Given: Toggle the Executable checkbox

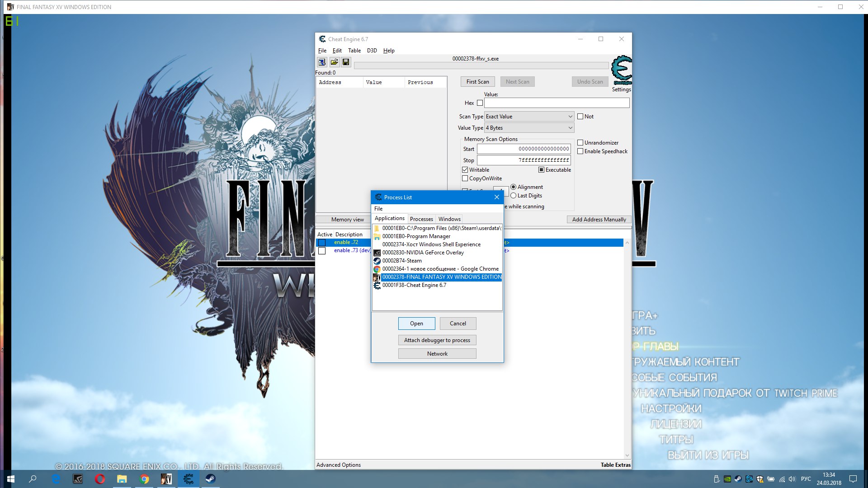Looking at the screenshot, I should tap(541, 170).
